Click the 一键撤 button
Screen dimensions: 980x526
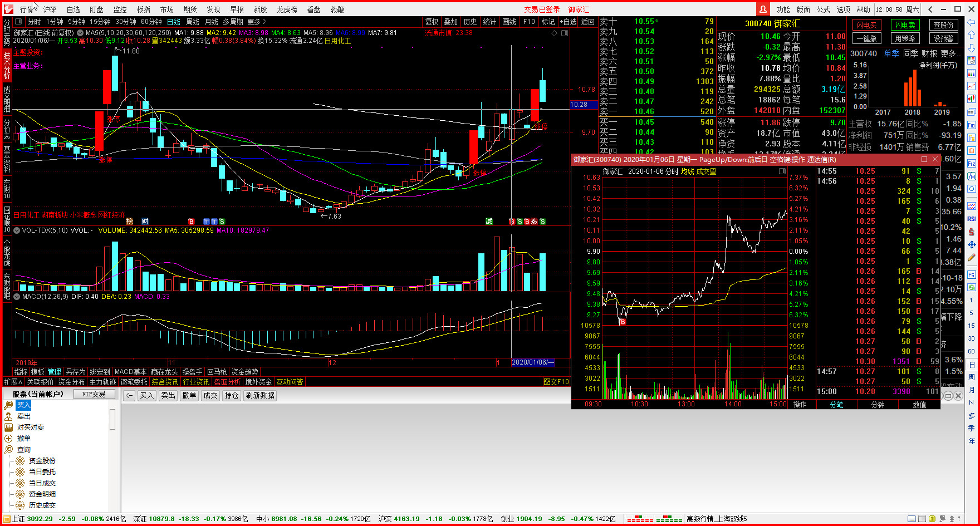coord(866,38)
